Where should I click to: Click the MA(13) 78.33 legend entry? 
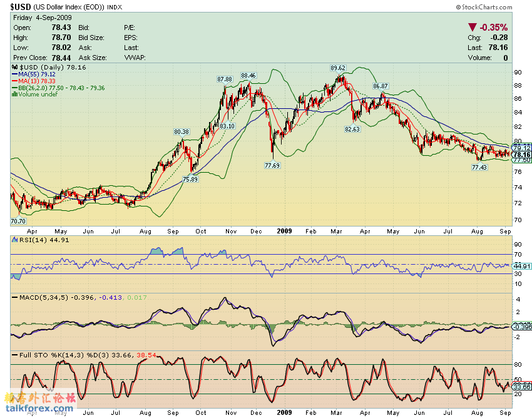[x=34, y=81]
